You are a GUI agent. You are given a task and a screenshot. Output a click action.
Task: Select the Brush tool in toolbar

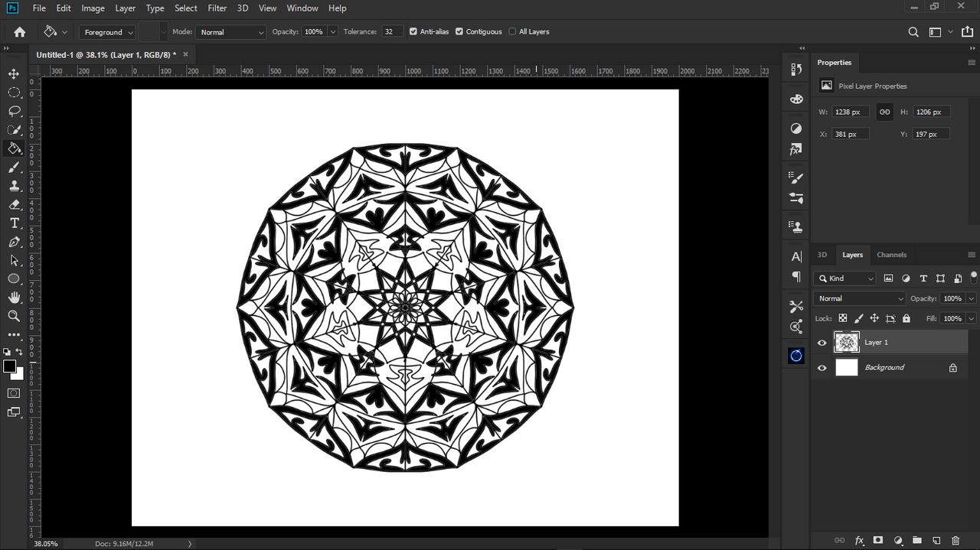pos(14,167)
